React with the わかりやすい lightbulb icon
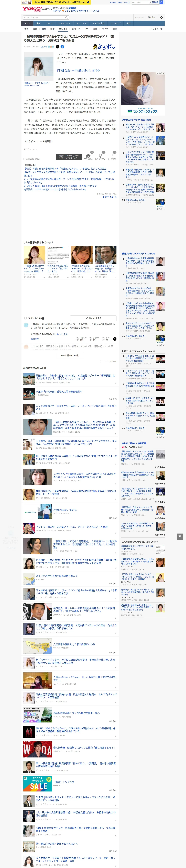Screen dimensions: 186x868 pyautogui.click(x=100, y=156)
